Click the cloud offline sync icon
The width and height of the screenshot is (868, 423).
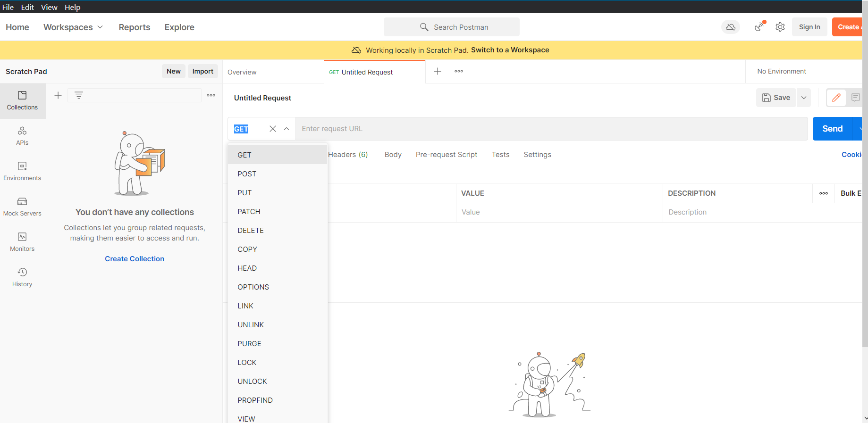point(731,27)
